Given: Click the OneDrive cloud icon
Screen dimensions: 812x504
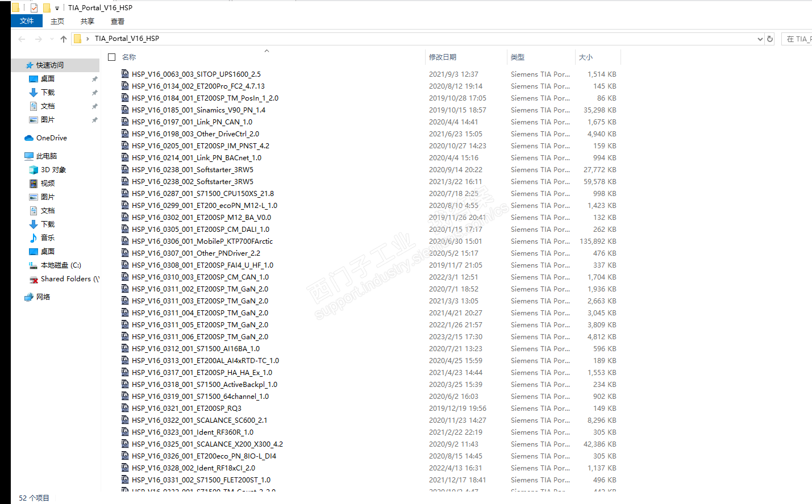Looking at the screenshot, I should [29, 138].
